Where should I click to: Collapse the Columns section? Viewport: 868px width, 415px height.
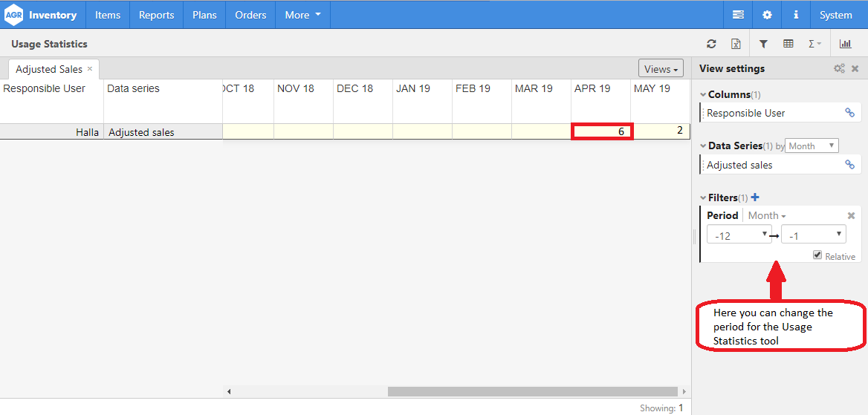703,95
